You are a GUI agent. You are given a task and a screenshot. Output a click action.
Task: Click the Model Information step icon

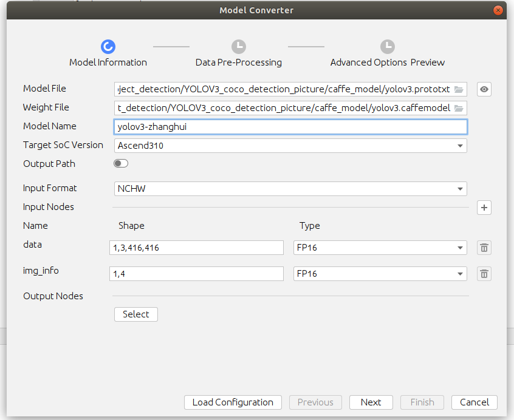click(x=108, y=47)
